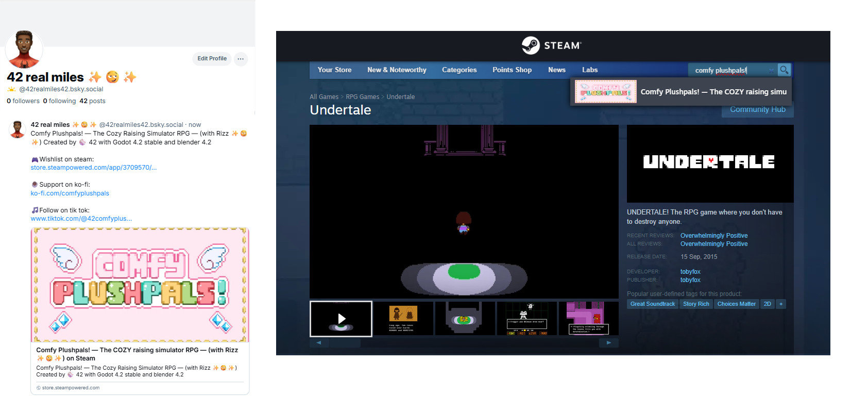868x411 pixels.
Task: Click the Steam store search field
Action: point(733,70)
